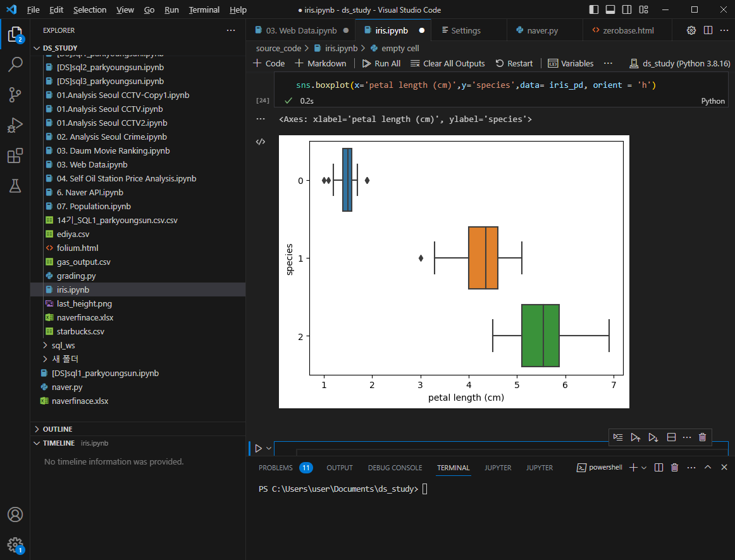Add a Markdown cell

tap(321, 63)
